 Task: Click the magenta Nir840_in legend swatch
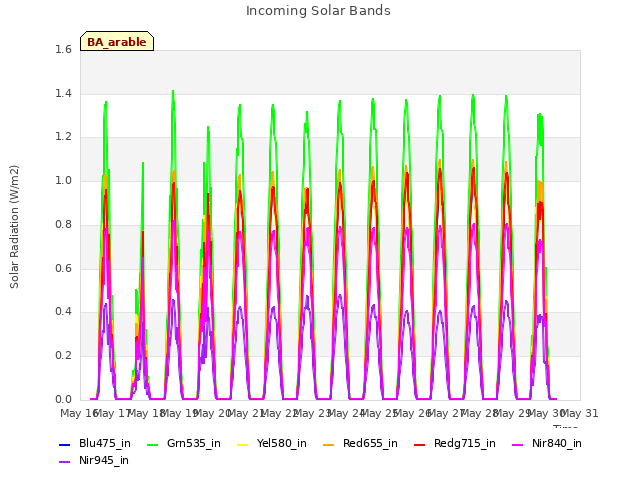point(518,444)
